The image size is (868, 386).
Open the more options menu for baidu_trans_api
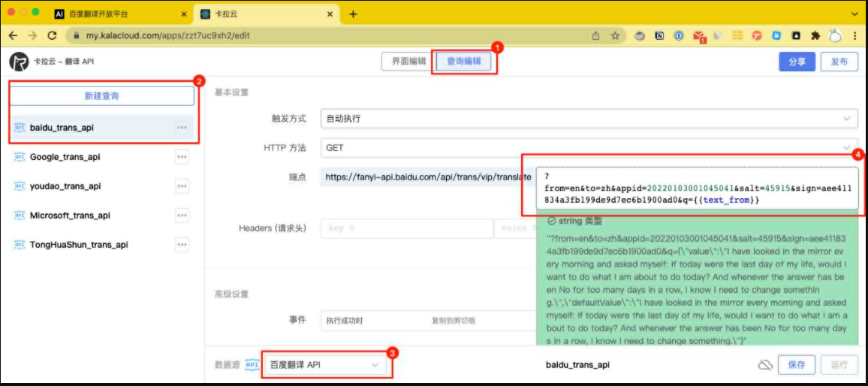(x=182, y=128)
